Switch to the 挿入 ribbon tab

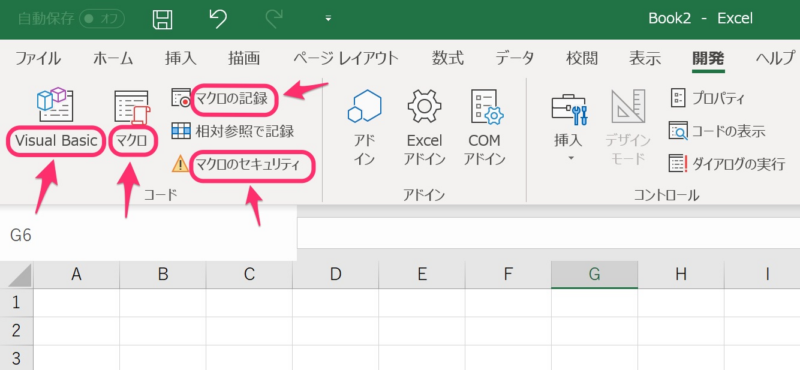coord(181,58)
